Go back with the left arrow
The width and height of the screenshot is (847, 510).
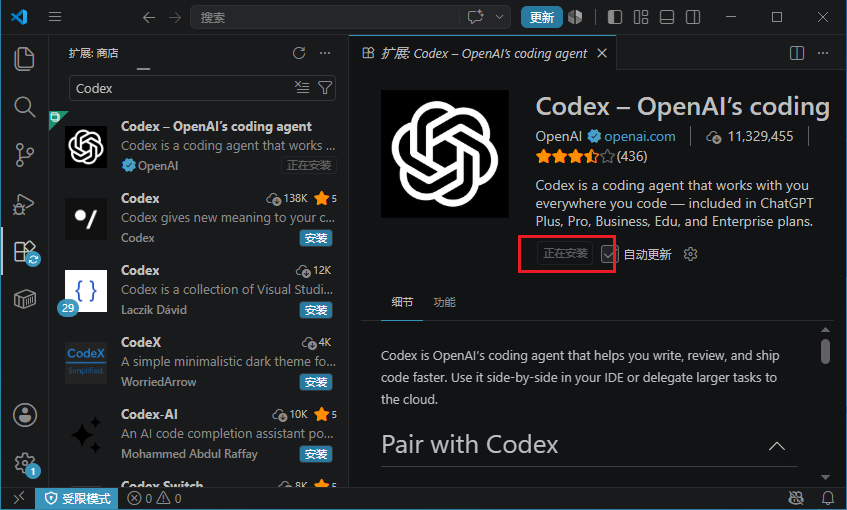click(x=149, y=18)
